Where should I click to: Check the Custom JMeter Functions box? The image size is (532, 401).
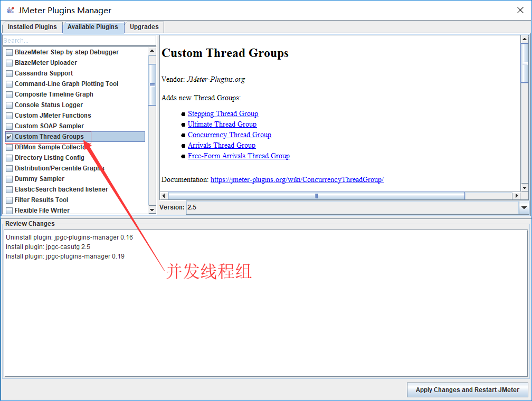[x=9, y=116]
